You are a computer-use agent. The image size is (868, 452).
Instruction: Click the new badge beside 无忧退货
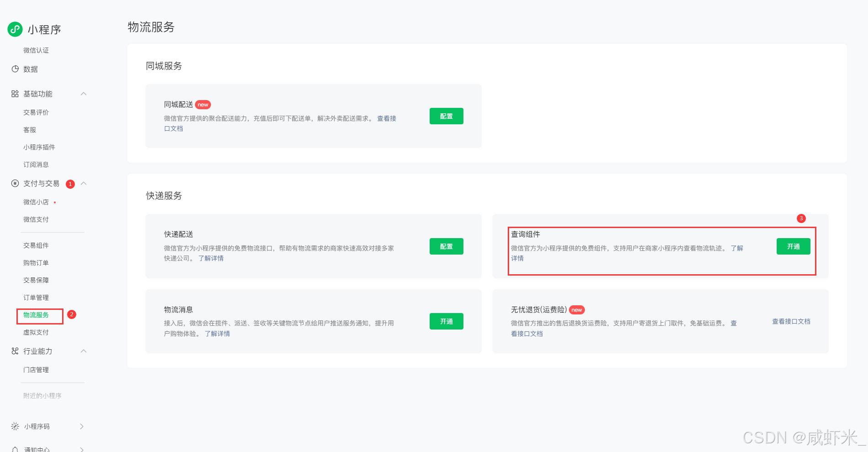point(577,310)
